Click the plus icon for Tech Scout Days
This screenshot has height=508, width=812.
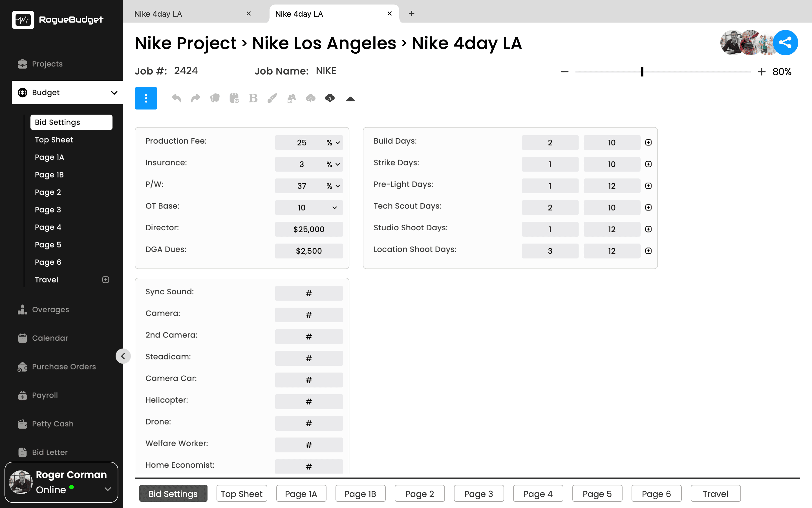pos(648,207)
